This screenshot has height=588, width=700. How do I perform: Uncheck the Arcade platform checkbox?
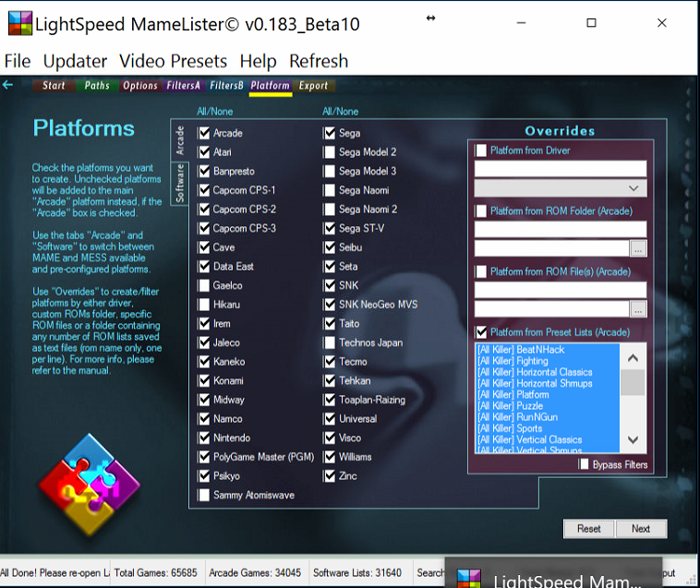pos(204,133)
